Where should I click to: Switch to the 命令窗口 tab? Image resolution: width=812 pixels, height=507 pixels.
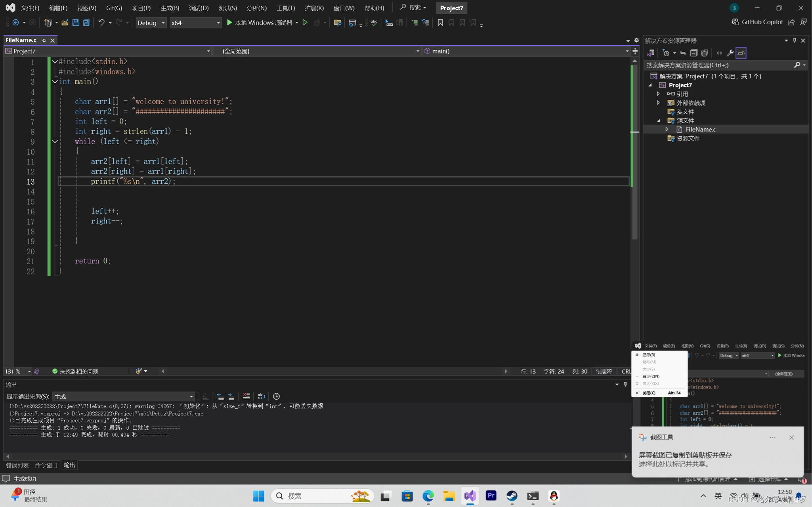tap(46, 465)
